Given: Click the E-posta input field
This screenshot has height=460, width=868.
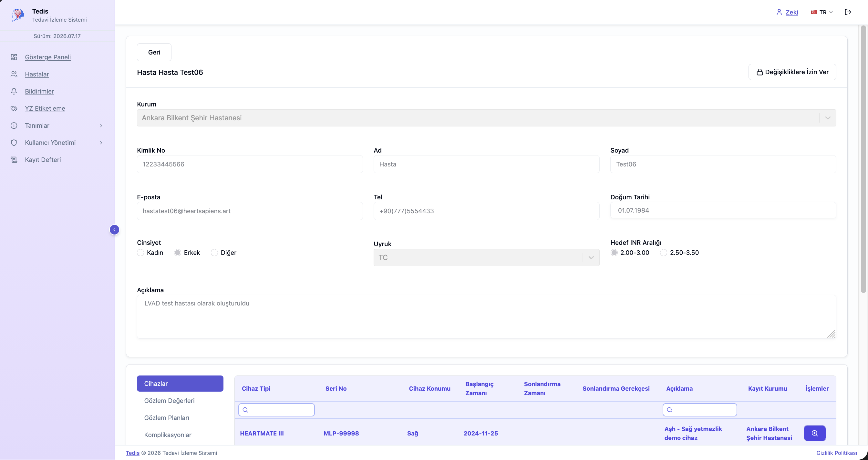Looking at the screenshot, I should coord(250,211).
